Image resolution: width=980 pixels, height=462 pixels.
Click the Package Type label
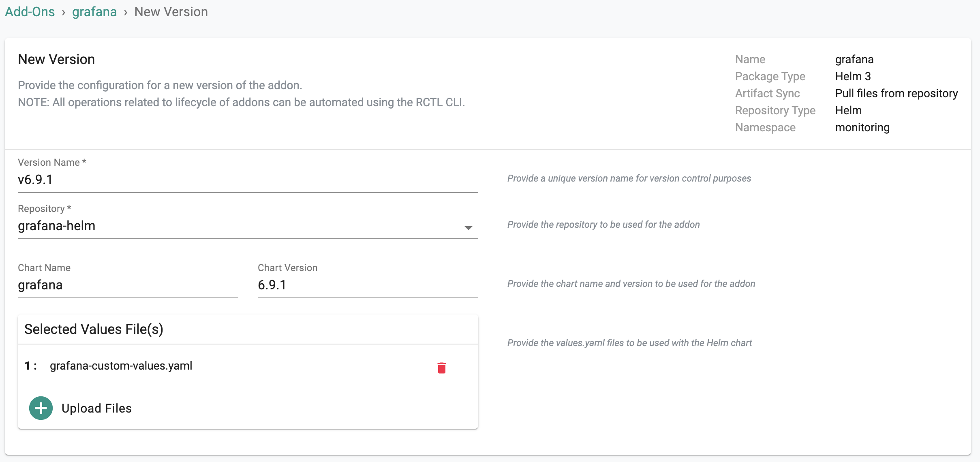pyautogui.click(x=770, y=77)
